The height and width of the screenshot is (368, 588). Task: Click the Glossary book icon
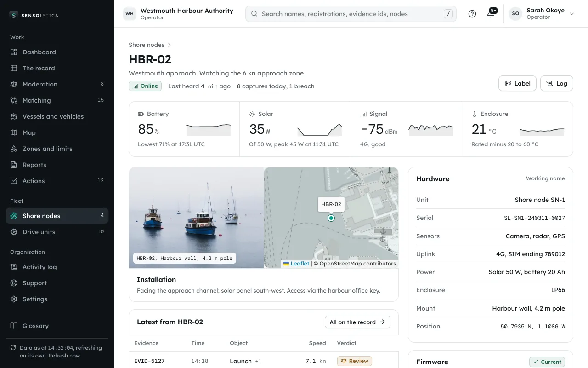point(14,326)
